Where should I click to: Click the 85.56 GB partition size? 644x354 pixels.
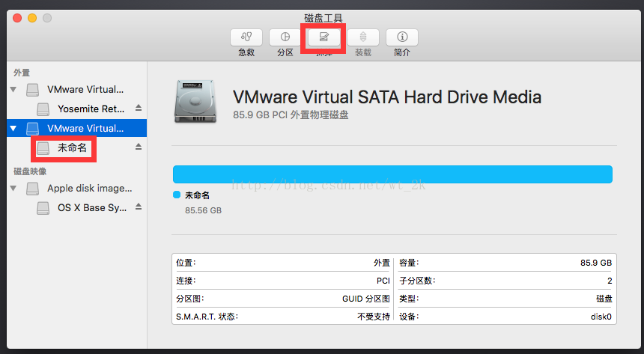tap(203, 210)
